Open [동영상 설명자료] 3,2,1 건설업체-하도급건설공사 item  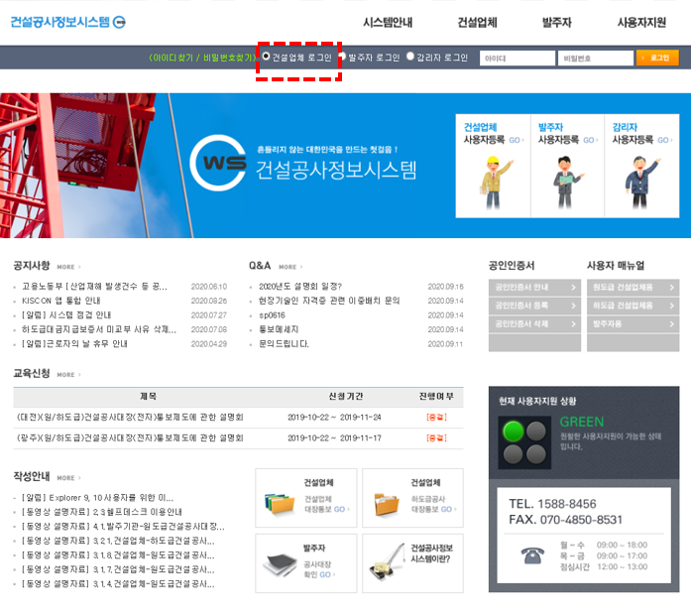tap(118, 541)
